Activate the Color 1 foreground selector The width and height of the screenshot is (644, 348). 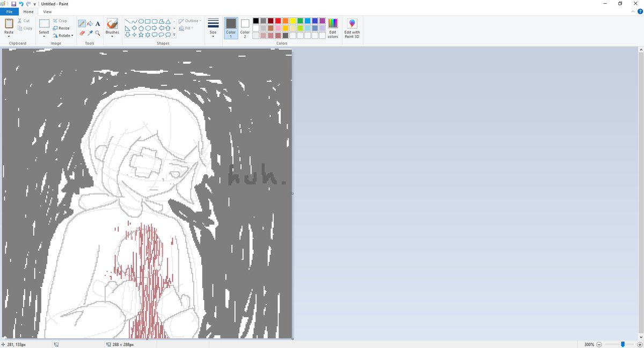pos(231,27)
